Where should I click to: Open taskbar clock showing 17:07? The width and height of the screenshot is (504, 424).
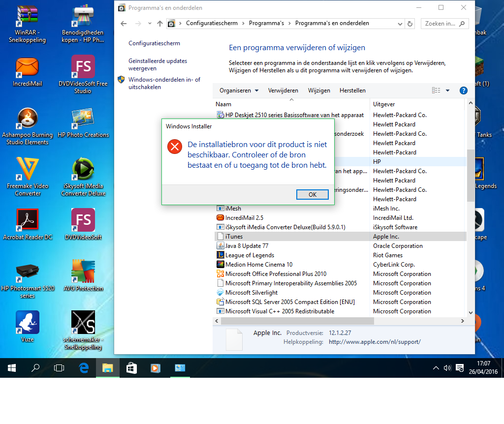pyautogui.click(x=483, y=367)
